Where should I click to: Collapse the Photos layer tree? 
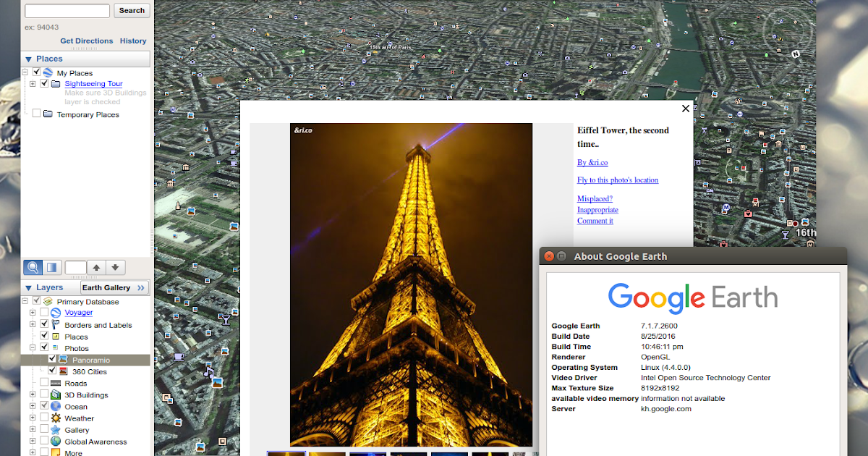click(33, 347)
